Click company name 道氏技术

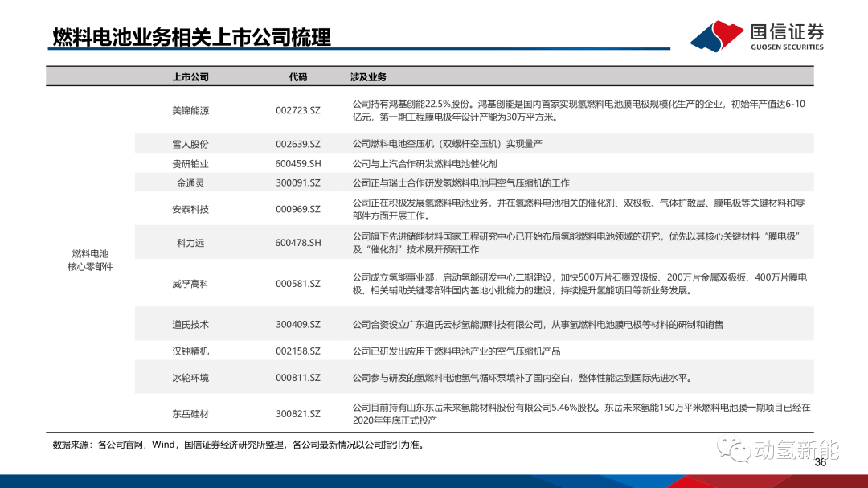pyautogui.click(x=190, y=325)
